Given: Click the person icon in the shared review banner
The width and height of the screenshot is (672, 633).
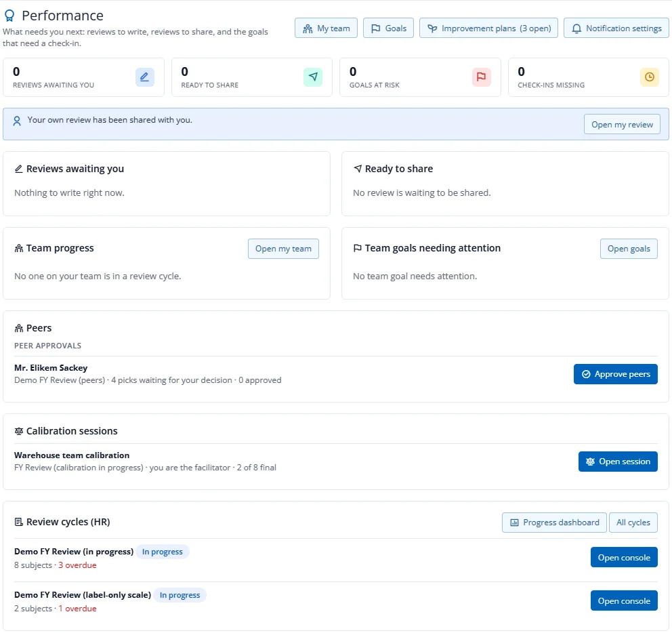Looking at the screenshot, I should [x=17, y=121].
